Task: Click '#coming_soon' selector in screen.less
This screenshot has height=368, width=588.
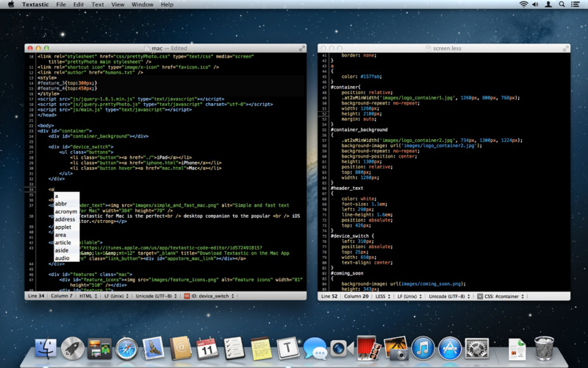Action: click(x=347, y=273)
